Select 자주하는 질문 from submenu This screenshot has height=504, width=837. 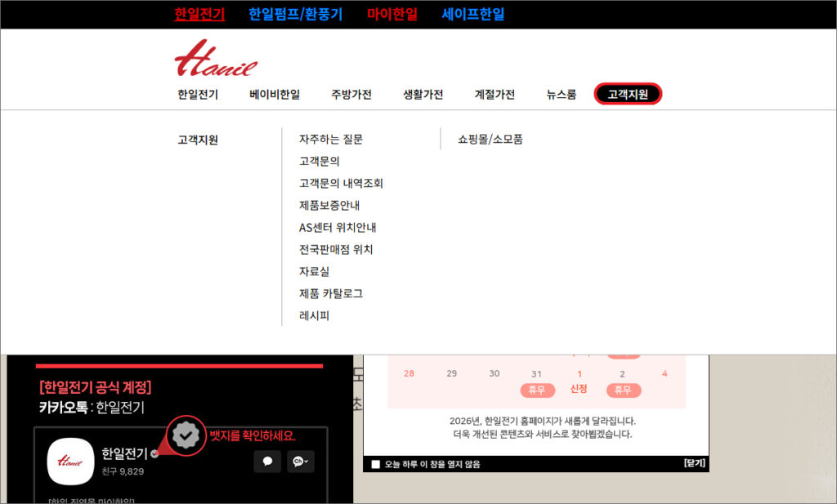click(x=331, y=140)
